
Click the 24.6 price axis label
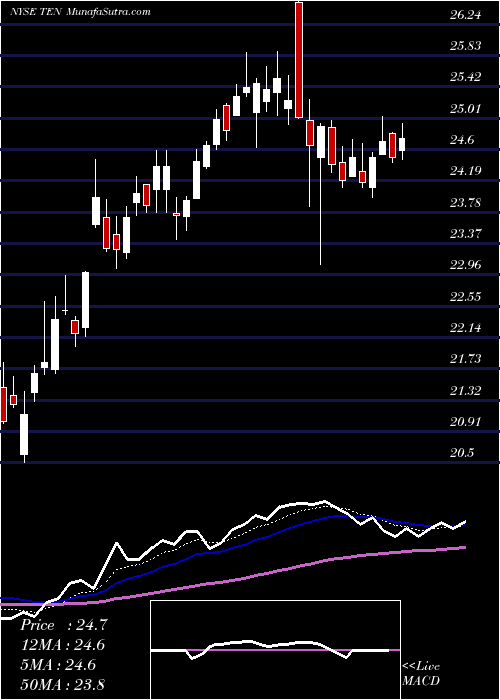tap(462, 140)
